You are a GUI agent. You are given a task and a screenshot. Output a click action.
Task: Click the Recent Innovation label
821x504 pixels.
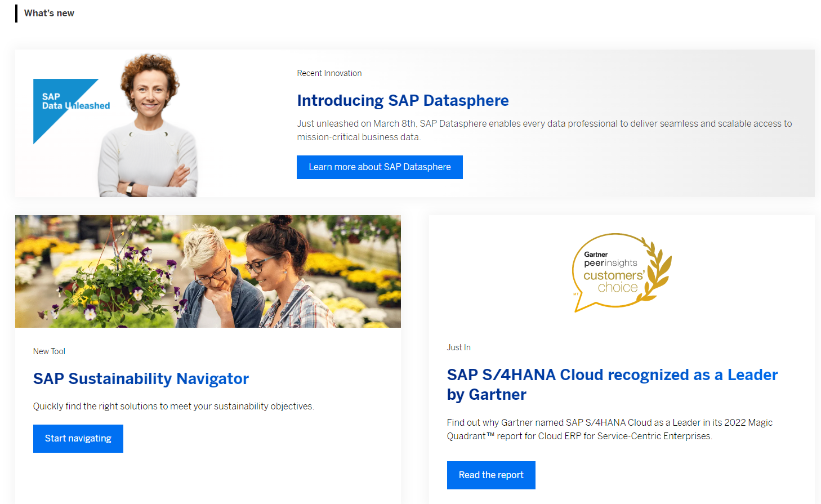coord(329,73)
